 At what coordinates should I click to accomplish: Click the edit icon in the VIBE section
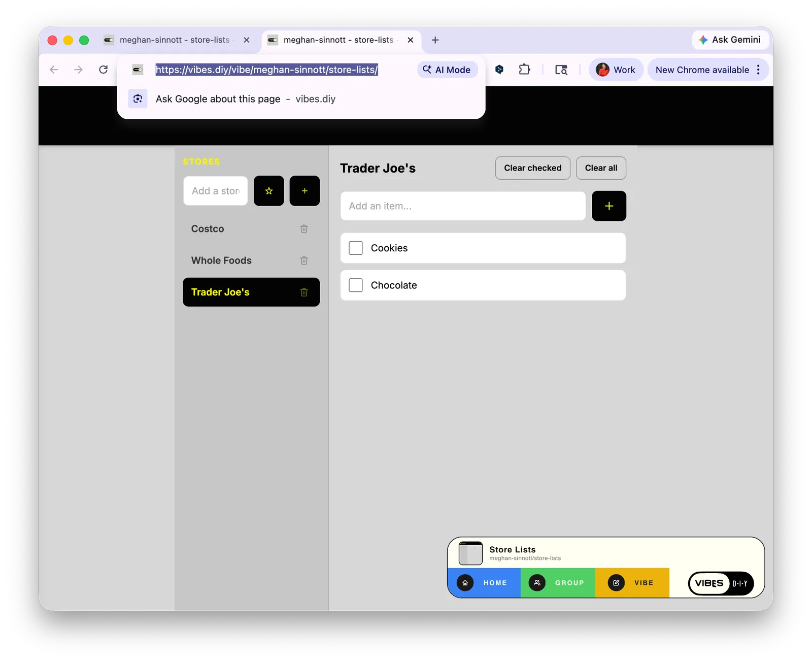[x=616, y=583]
